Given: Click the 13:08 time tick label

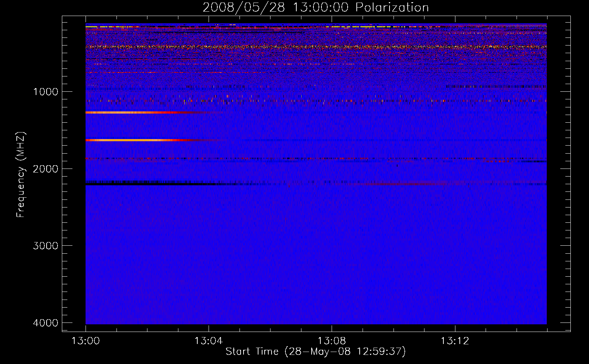Looking at the screenshot, I should [332, 341].
